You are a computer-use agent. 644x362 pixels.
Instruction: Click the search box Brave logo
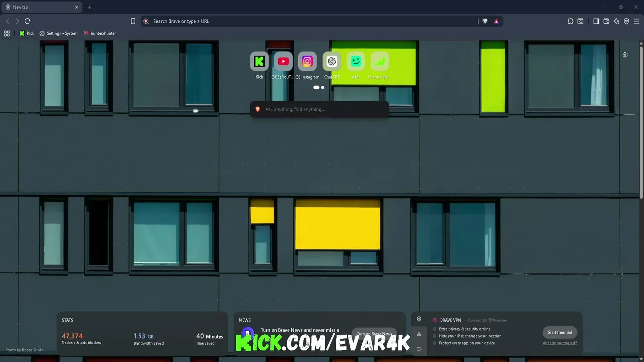(x=258, y=109)
